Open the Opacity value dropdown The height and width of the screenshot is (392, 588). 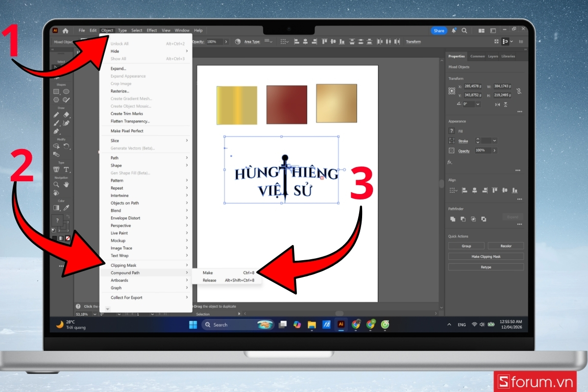tap(494, 150)
